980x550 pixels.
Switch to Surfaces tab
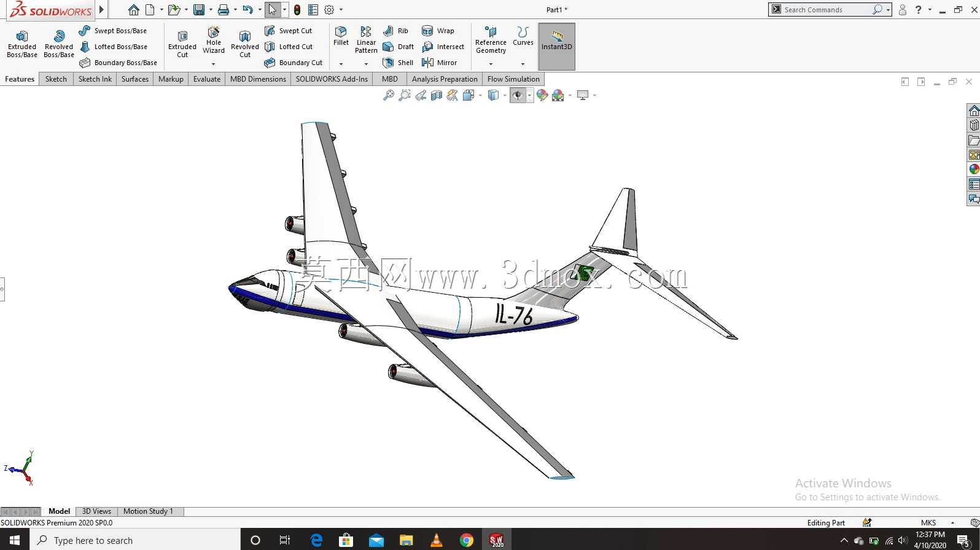[135, 79]
